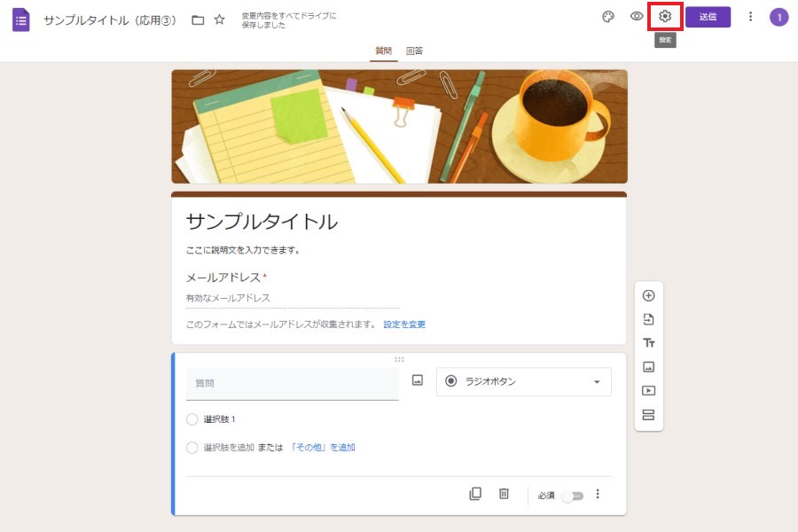Select the 選択肢 1 radio button
Image resolution: width=798 pixels, height=532 pixels.
click(x=192, y=419)
